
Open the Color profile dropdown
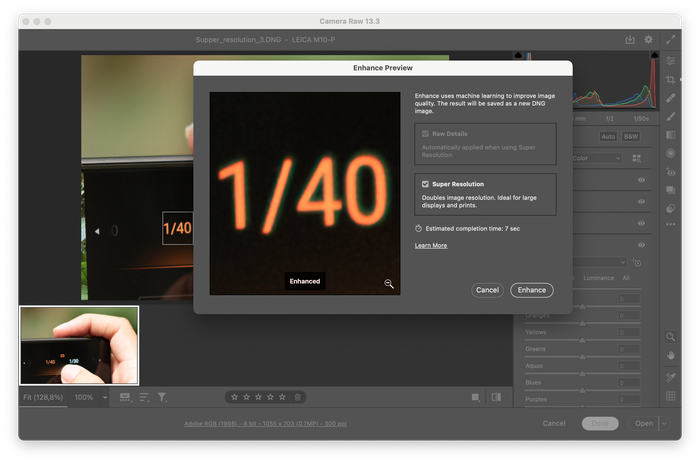[597, 159]
